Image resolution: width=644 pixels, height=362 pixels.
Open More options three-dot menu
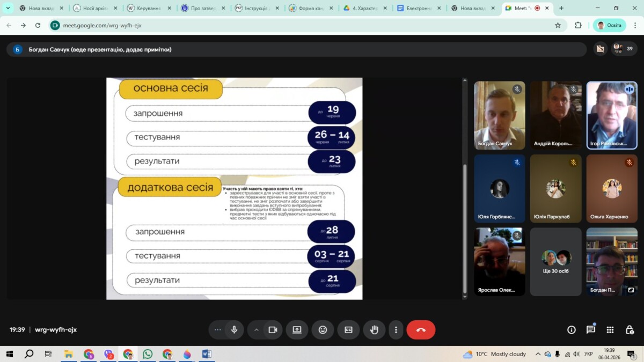[x=396, y=330]
